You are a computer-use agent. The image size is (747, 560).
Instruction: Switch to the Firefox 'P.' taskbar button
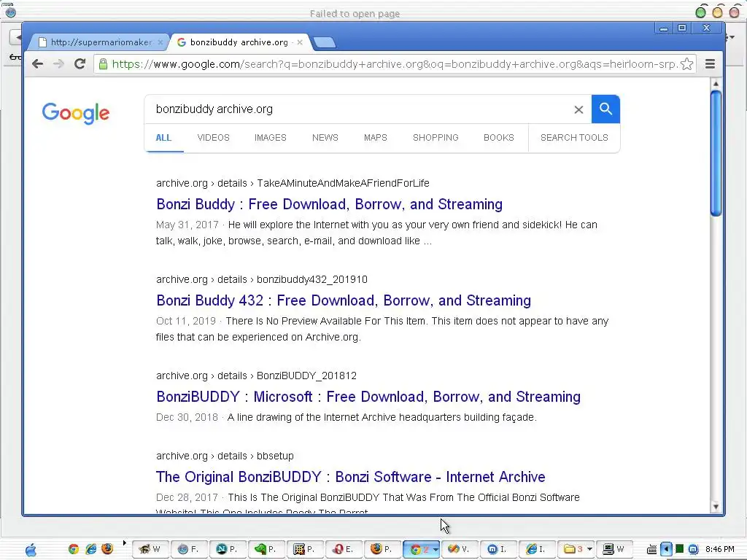(382, 549)
